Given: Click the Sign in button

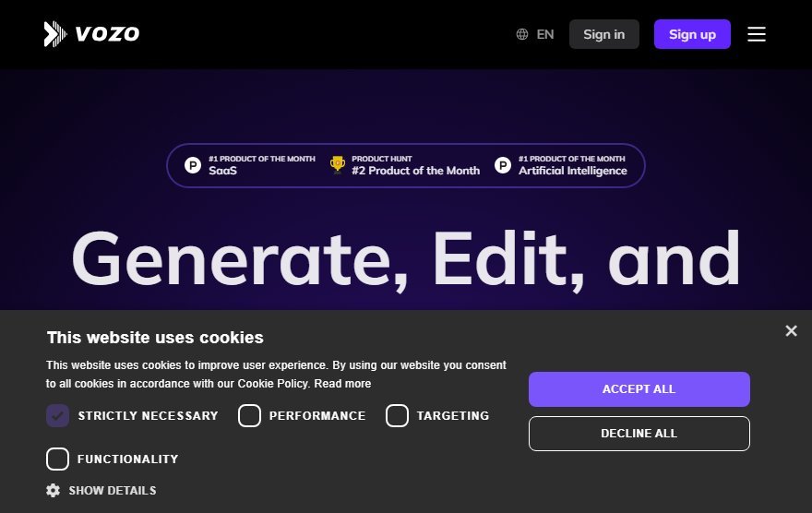Looking at the screenshot, I should [x=603, y=34].
